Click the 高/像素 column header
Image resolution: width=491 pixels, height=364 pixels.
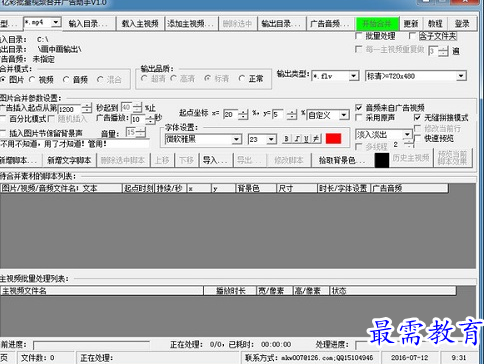point(311,291)
